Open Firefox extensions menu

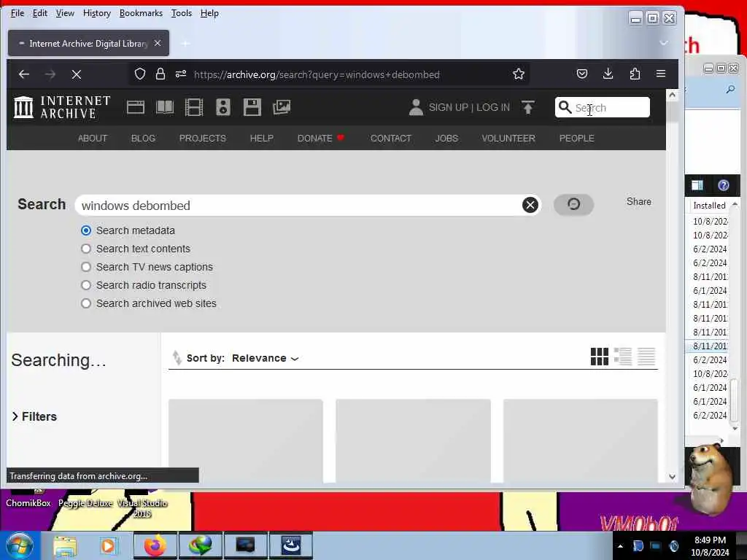[x=635, y=74]
